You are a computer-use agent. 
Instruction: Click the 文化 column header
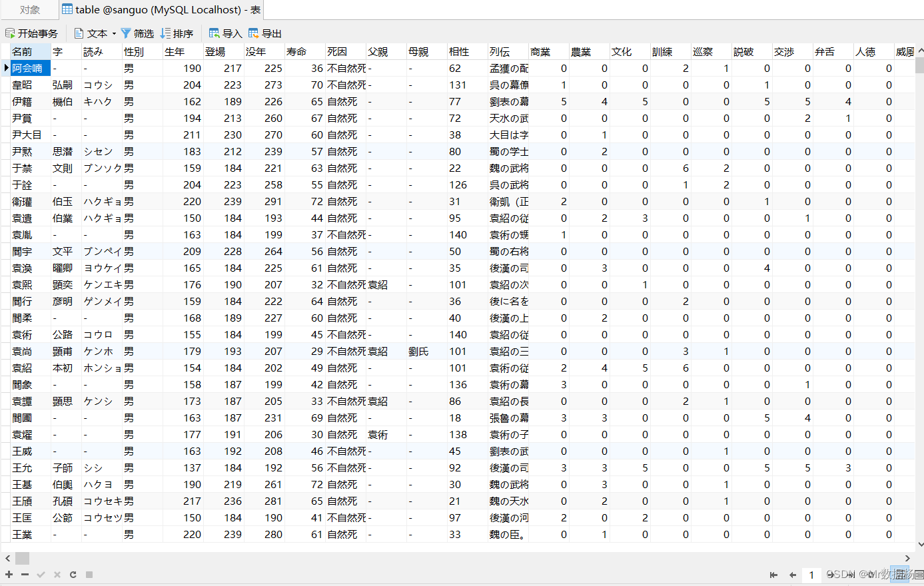pyautogui.click(x=630, y=51)
